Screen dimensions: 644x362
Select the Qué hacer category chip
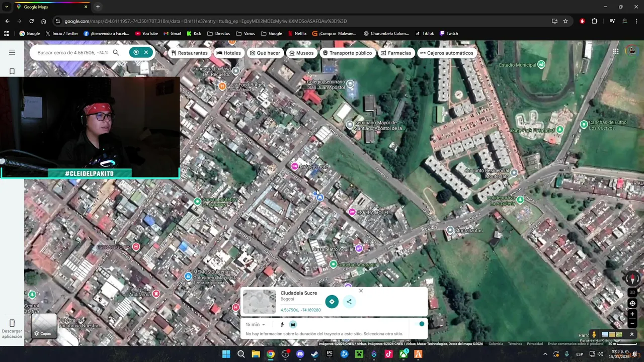(265, 53)
